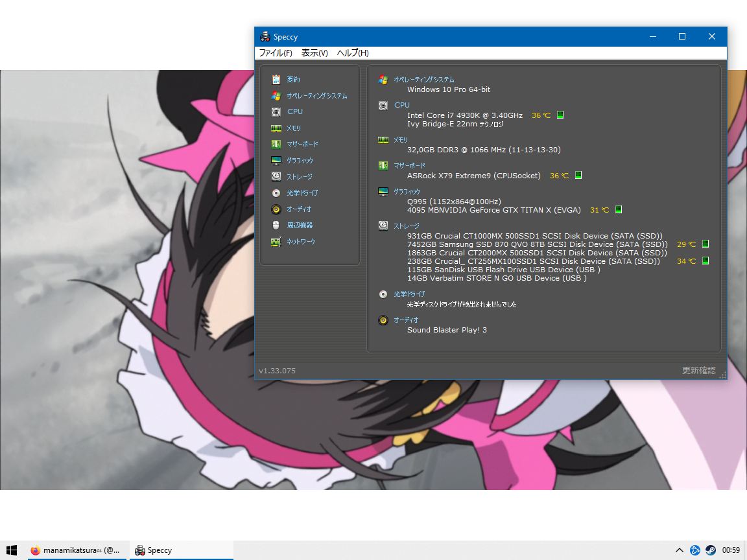Open the メモリ heading in summary panel
Screen dimensions: 747x560
pos(401,140)
